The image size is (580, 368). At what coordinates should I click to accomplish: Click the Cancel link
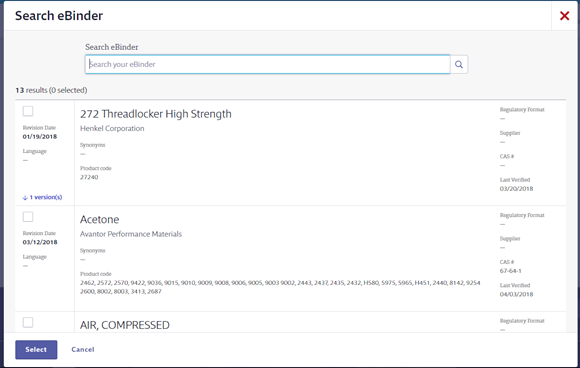tap(83, 350)
